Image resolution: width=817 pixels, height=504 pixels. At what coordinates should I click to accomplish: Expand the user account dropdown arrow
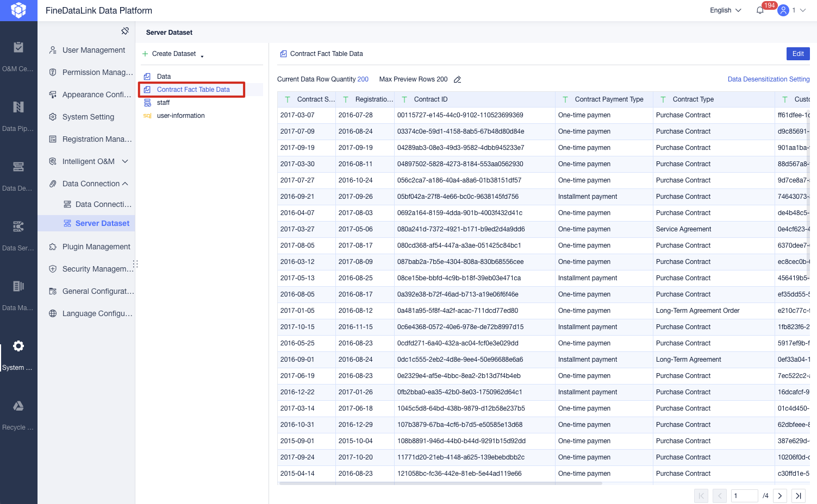(x=803, y=10)
